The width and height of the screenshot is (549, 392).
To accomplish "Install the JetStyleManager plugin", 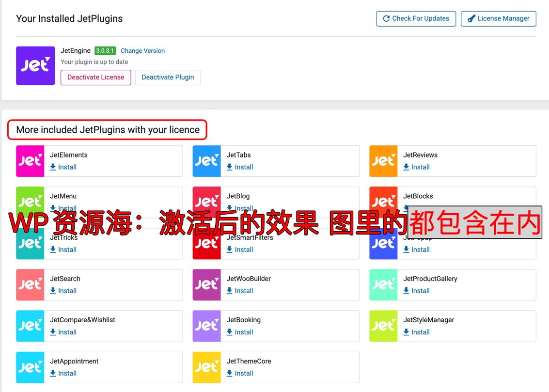I will pyautogui.click(x=416, y=332).
